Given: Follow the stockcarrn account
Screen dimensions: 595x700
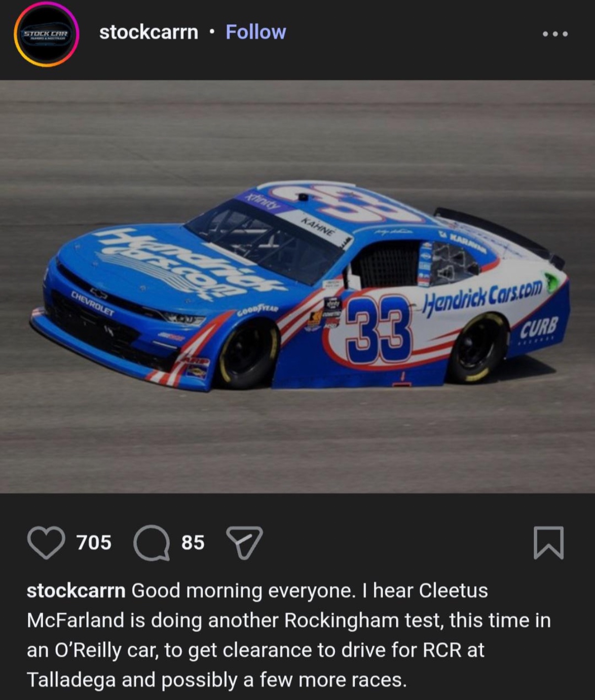Looking at the screenshot, I should click(x=256, y=32).
